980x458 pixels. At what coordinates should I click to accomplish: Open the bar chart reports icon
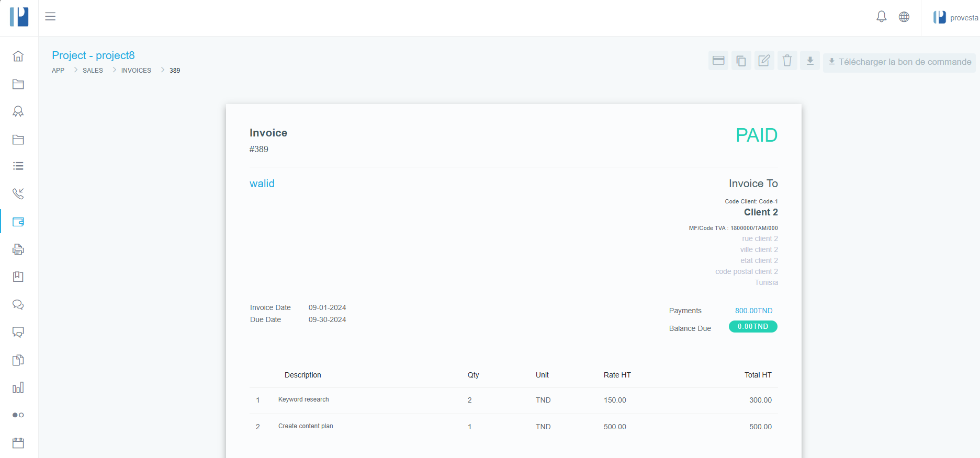coord(18,387)
